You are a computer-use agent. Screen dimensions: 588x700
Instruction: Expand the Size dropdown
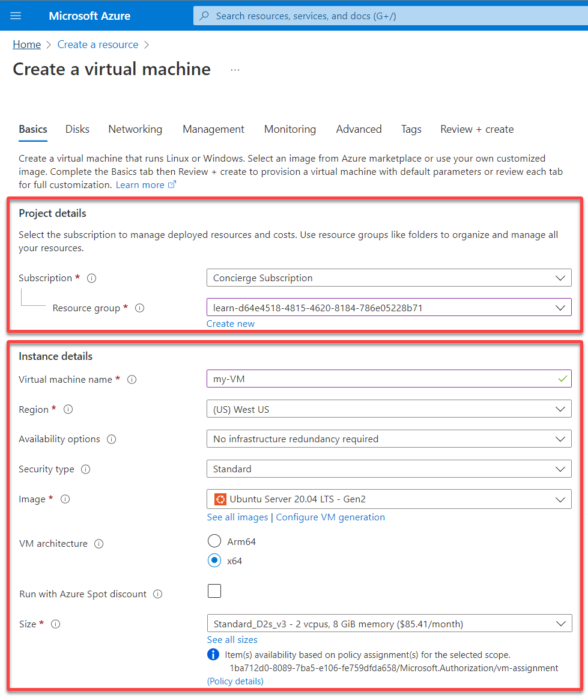click(389, 624)
